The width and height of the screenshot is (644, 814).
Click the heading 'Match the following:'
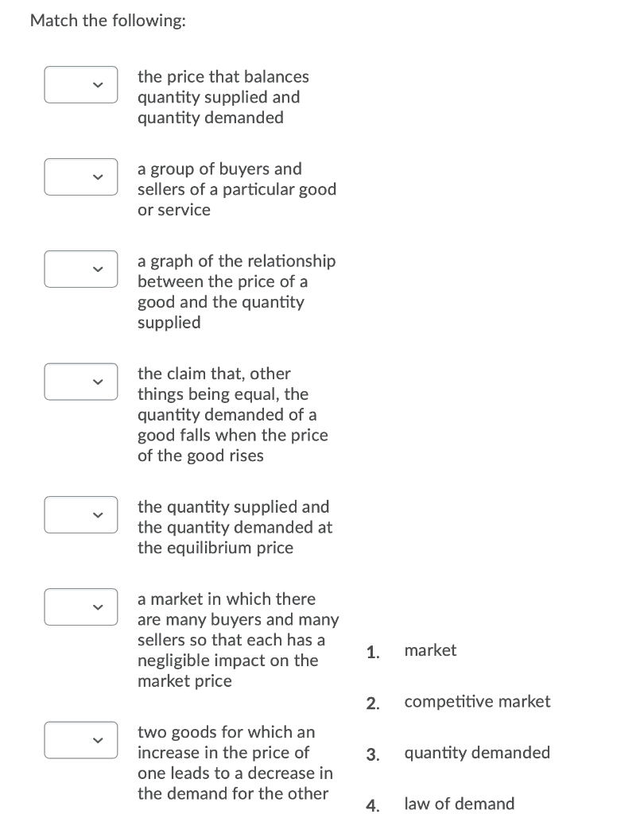pos(107,21)
